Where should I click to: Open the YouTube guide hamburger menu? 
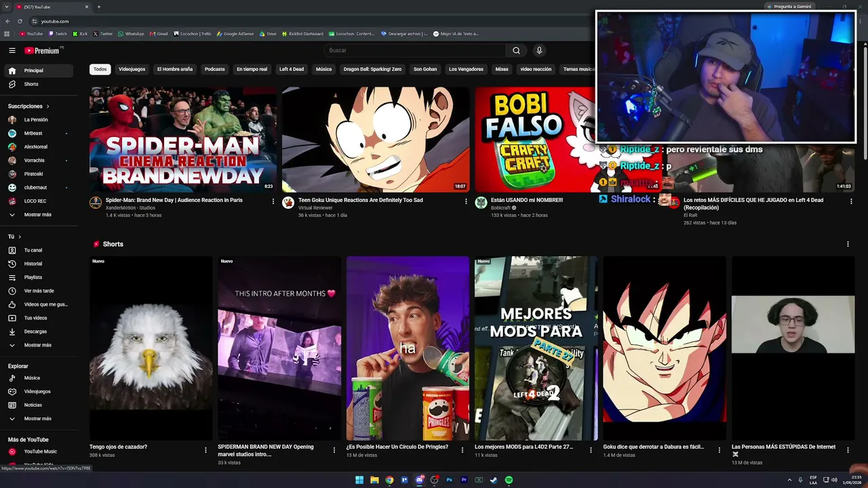(x=12, y=50)
